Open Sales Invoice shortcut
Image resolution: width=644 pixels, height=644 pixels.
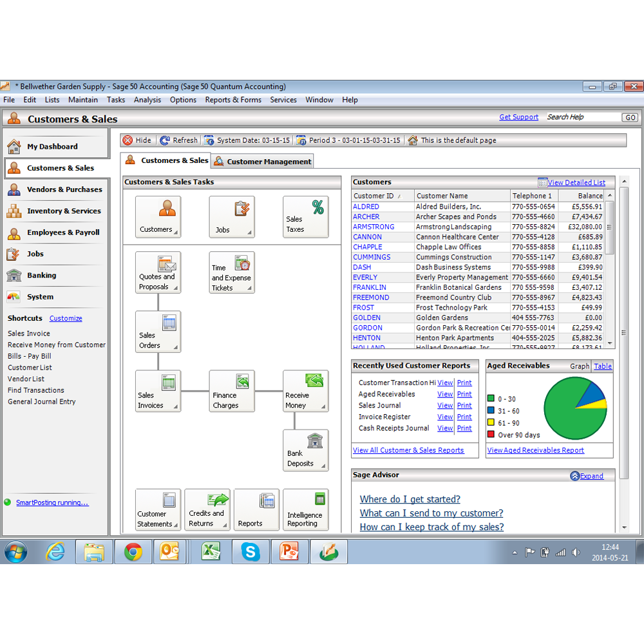click(29, 334)
